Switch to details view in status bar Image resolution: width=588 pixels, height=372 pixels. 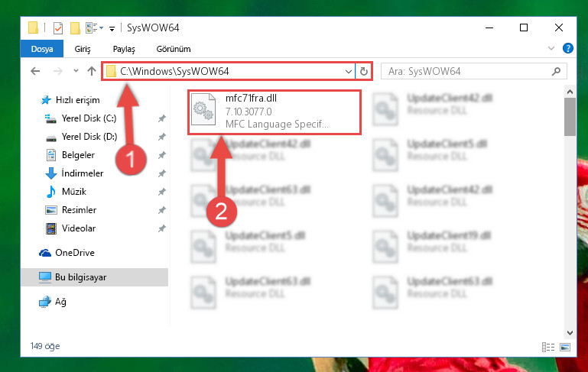[x=548, y=347]
